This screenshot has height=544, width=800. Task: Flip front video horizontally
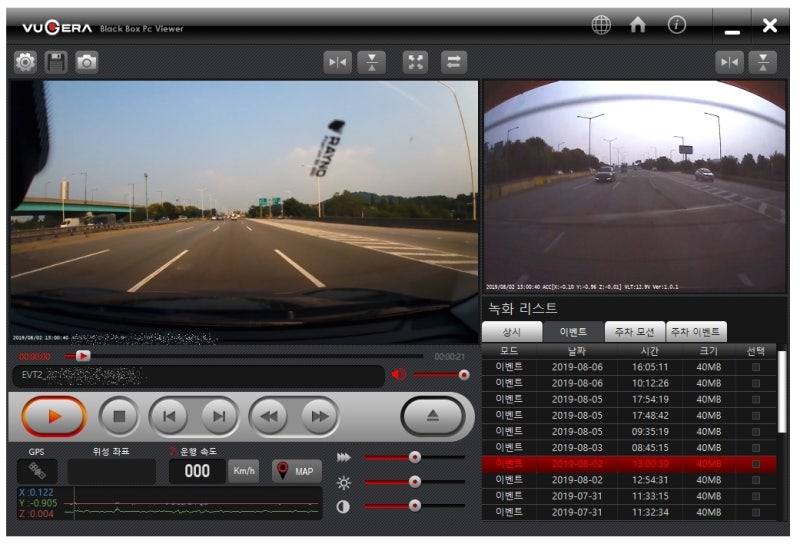[337, 62]
